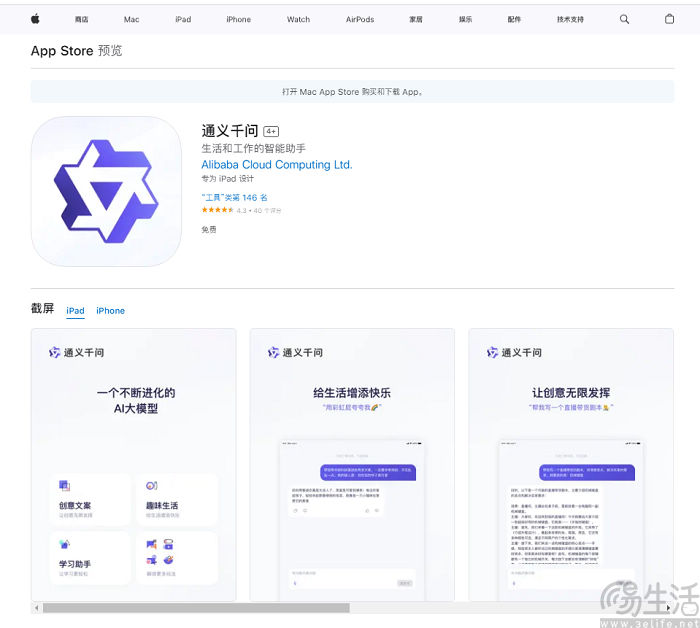
Task: Click the 学习助手 card icon
Action: [x=64, y=544]
